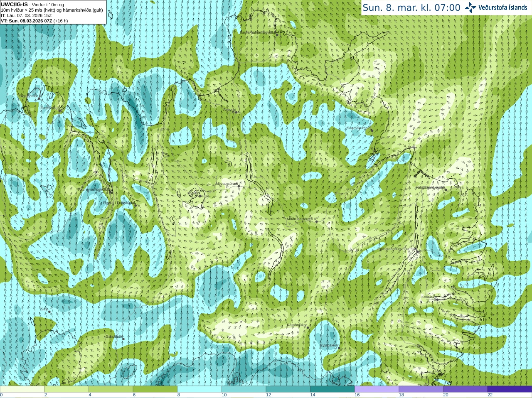Click the '10m hviður > 25 m/s' description line
This screenshot has width=532, height=398.
click(52, 10)
